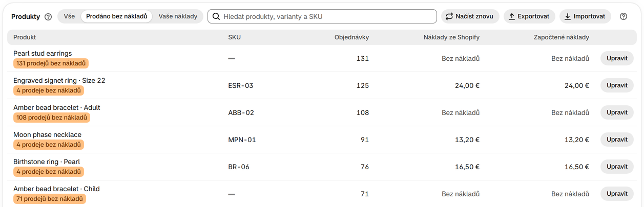The width and height of the screenshot is (644, 207).
Task: Click the 131 prodejů bez nákladů badge
Action: pyautogui.click(x=51, y=63)
